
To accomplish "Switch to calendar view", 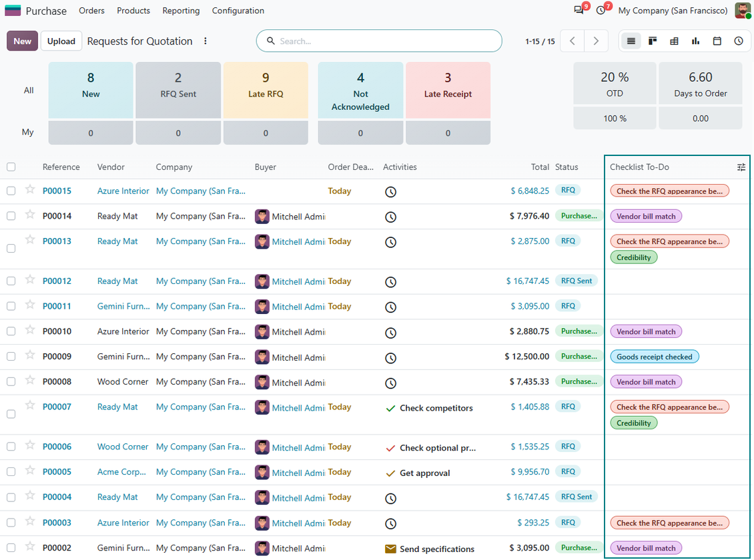I will tap(717, 41).
